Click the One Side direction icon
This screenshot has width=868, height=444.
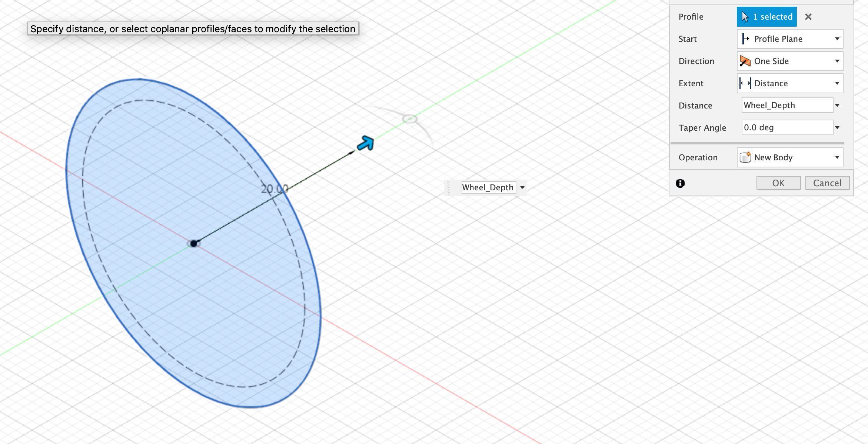point(745,61)
